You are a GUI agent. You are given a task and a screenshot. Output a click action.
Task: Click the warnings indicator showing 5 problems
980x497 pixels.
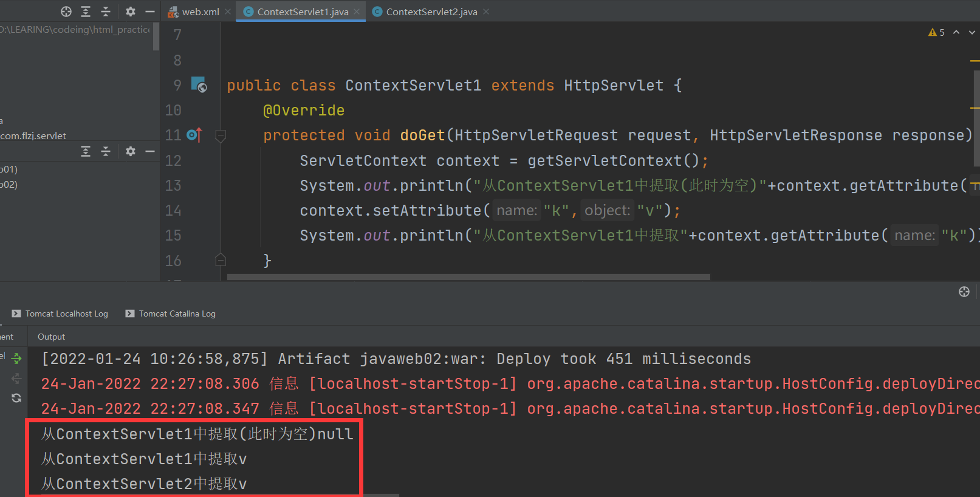[x=936, y=32]
